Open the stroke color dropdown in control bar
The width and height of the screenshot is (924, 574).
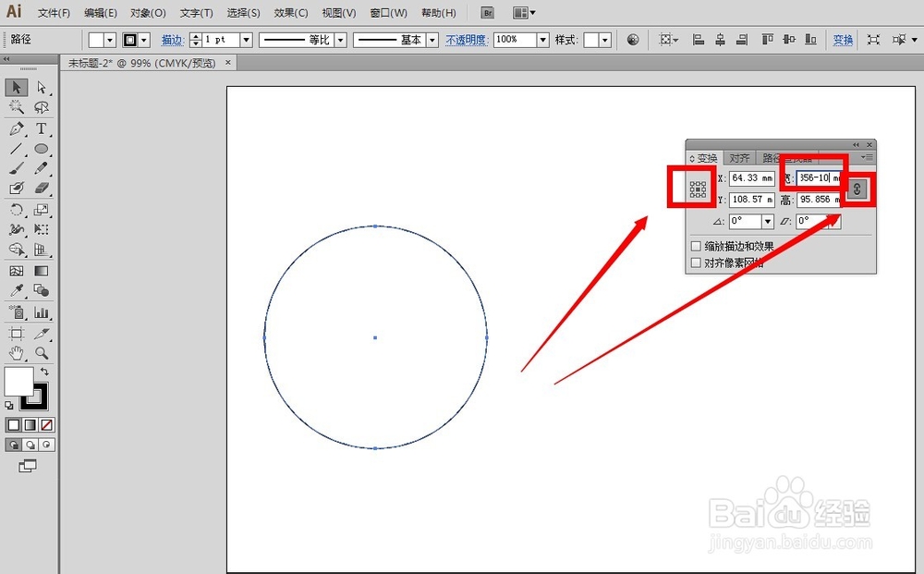pyautogui.click(x=144, y=40)
